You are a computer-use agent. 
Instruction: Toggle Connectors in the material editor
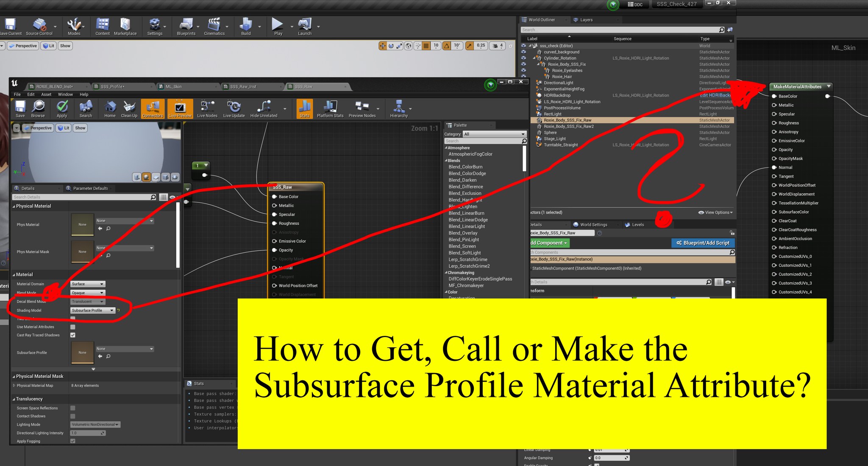point(153,109)
